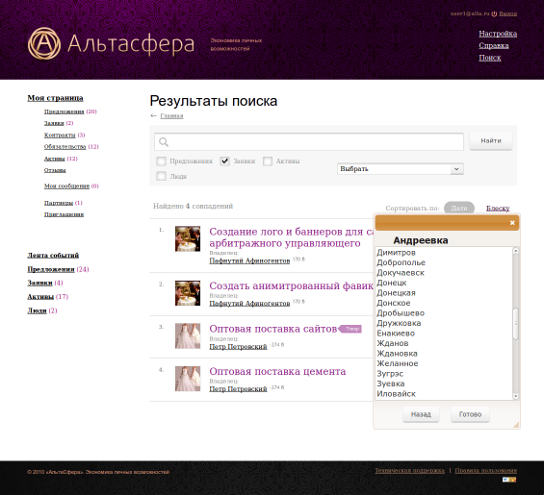Click the Готово button

point(470,414)
